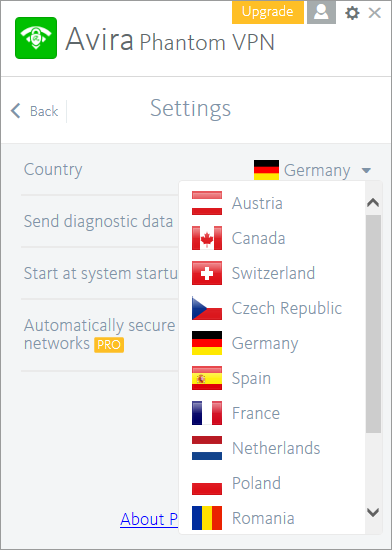
Task: Click the currently selected Germany text
Action: 317,171
